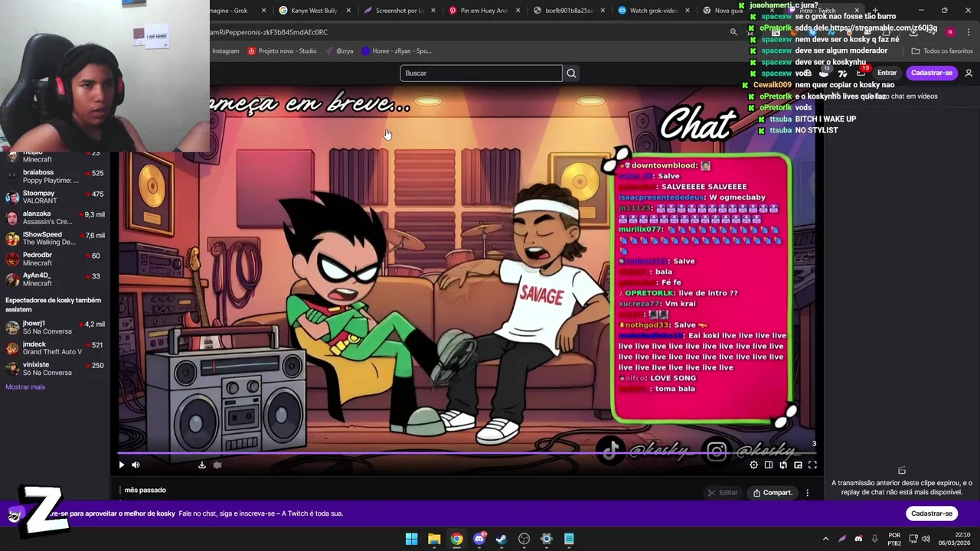
Task: Open Instagram bookmark
Action: coord(225,51)
